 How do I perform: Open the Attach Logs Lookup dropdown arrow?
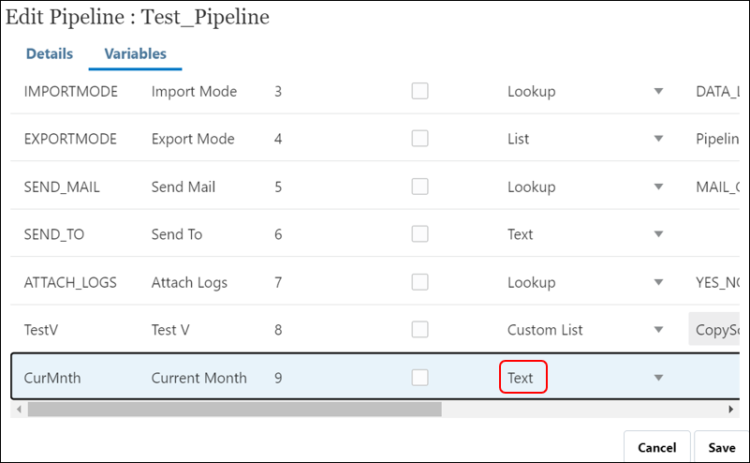click(x=658, y=282)
